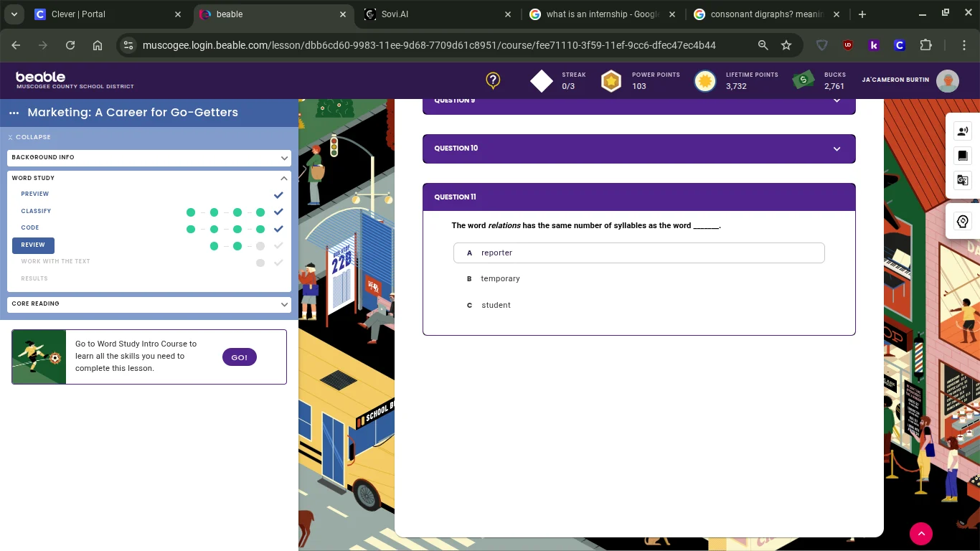The height and width of the screenshot is (551, 980).
Task: Expand the Core Reading section
Action: click(149, 303)
